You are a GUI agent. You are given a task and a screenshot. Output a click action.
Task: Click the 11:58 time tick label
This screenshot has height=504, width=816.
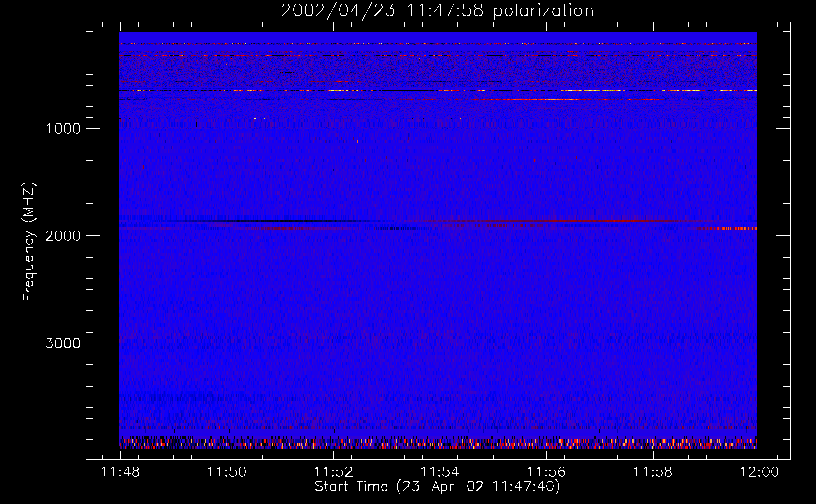(653, 472)
